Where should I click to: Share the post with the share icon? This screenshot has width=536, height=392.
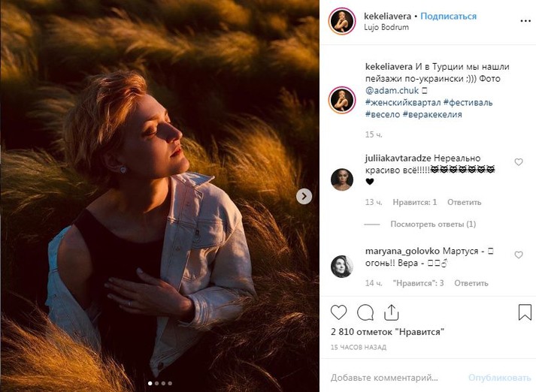392,312
